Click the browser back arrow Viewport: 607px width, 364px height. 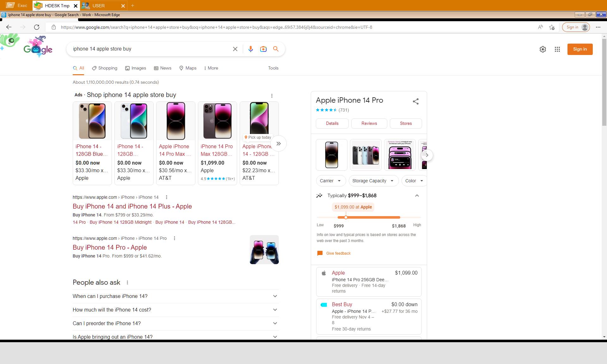[x=9, y=27]
